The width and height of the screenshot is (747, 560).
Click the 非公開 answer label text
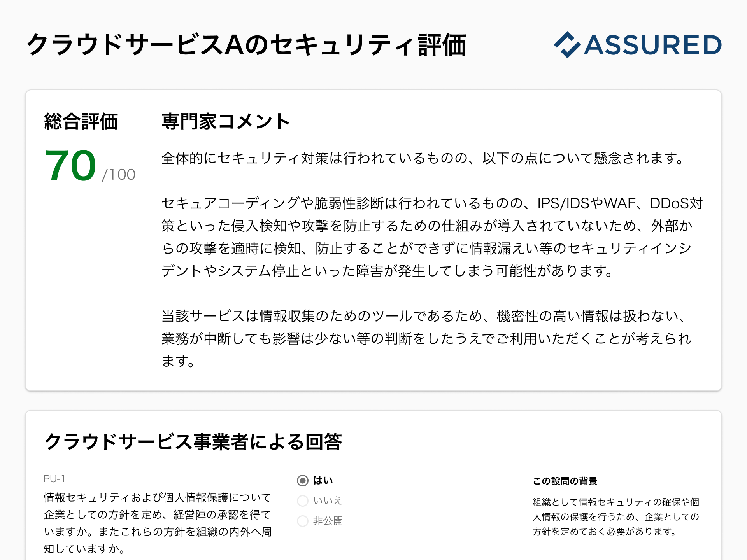(x=328, y=521)
